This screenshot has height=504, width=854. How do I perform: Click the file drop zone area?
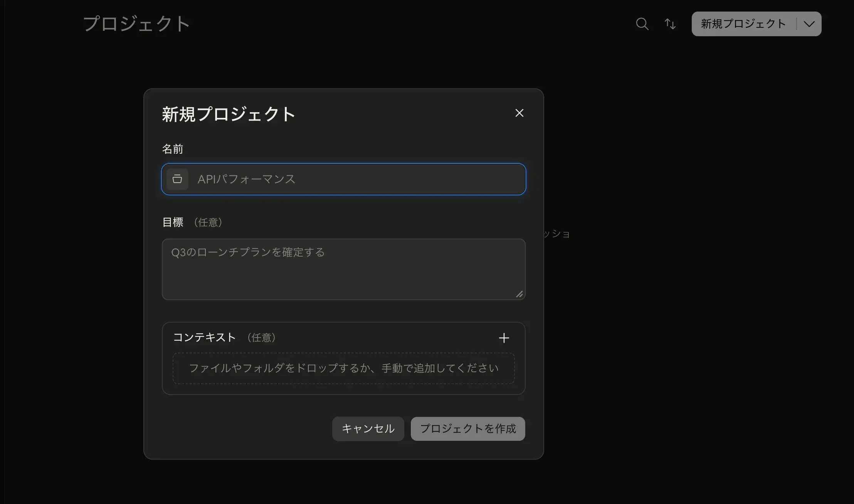[x=343, y=368]
